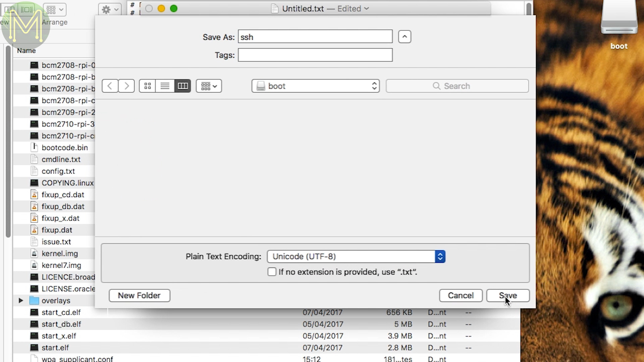Click the New Folder button
The image size is (644, 362).
coord(139,296)
